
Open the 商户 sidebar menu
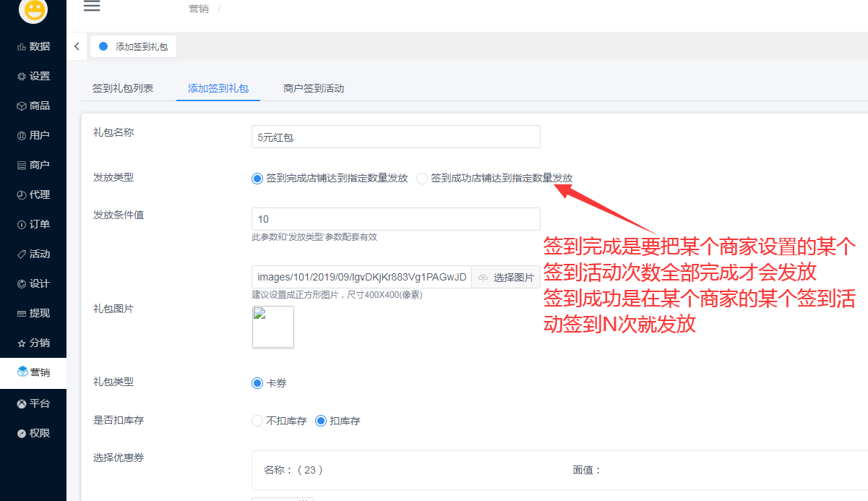pos(33,165)
